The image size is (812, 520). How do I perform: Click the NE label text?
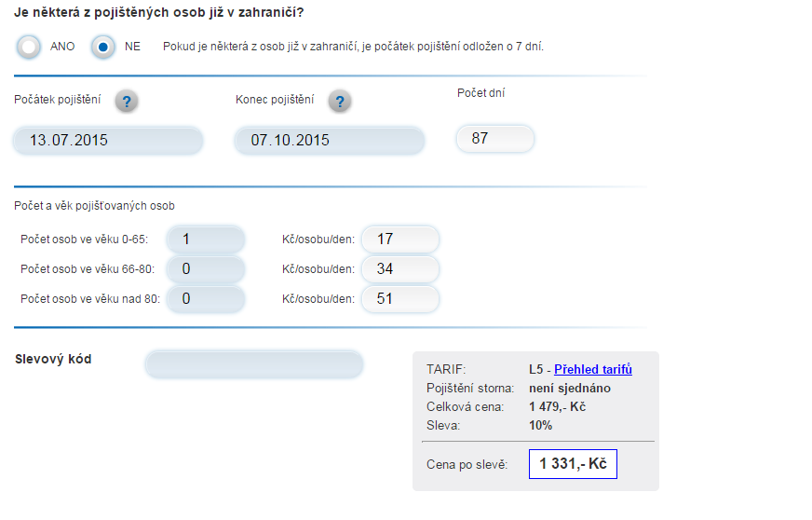(132, 47)
